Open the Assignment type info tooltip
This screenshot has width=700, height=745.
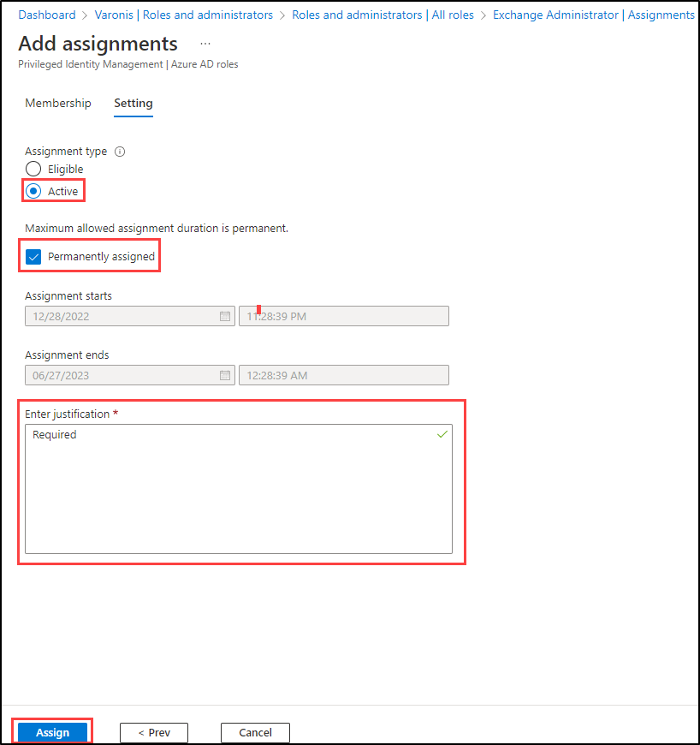[x=119, y=151]
